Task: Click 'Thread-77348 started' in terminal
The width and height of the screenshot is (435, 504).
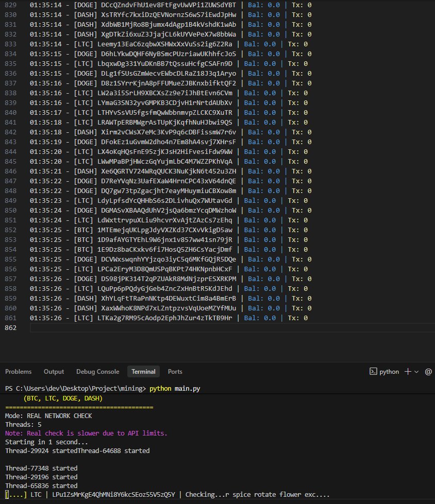Action: [41, 468]
